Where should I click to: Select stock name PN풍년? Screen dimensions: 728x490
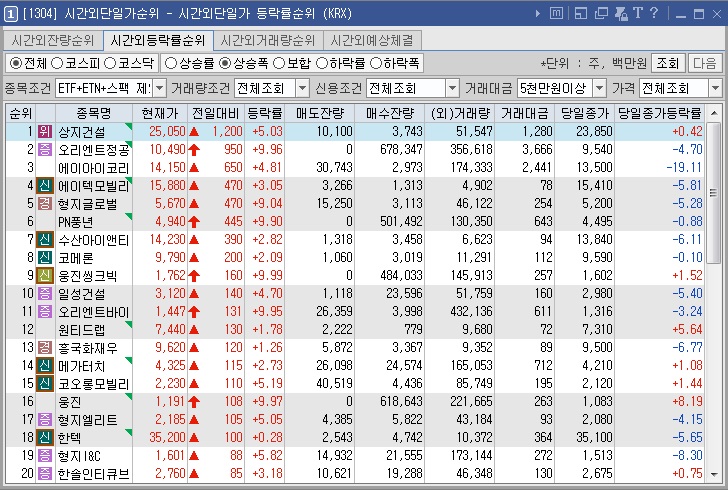point(75,222)
